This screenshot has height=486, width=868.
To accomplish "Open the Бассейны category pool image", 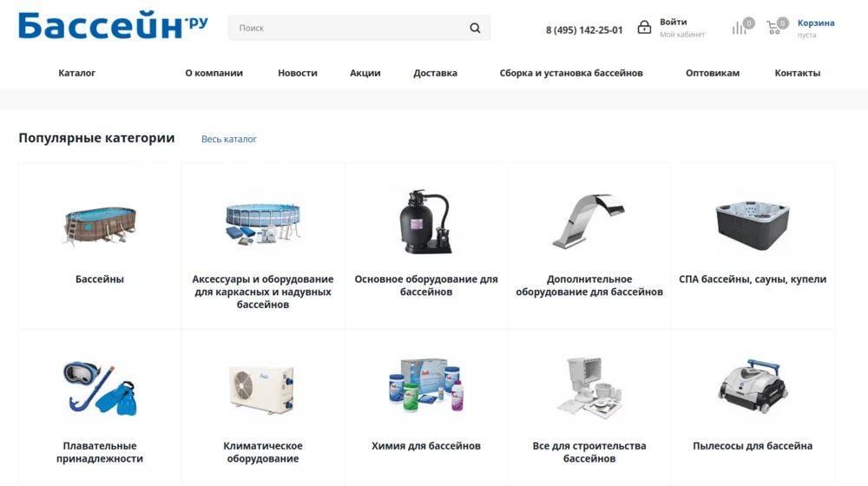I will coord(100,226).
